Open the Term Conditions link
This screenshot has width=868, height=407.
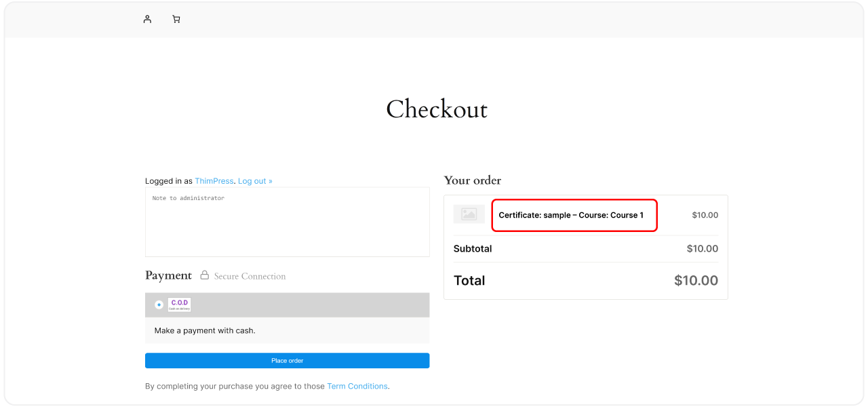coord(357,386)
